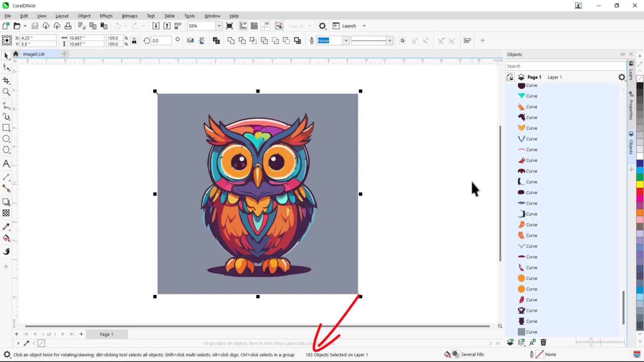Viewport: 644px width, 362px height.
Task: Delete objects using the trash icon
Action: [543, 342]
